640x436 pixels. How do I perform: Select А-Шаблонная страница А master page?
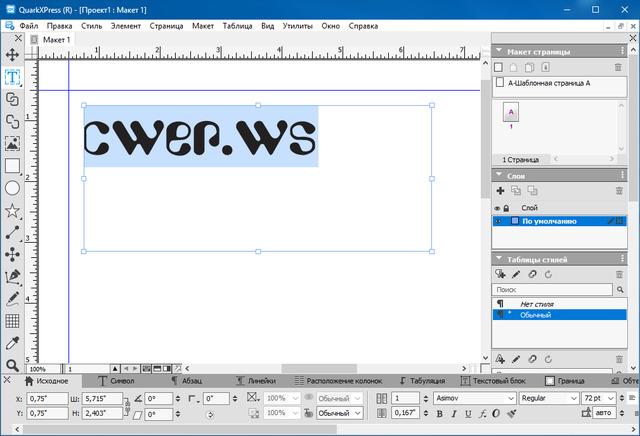(x=547, y=84)
